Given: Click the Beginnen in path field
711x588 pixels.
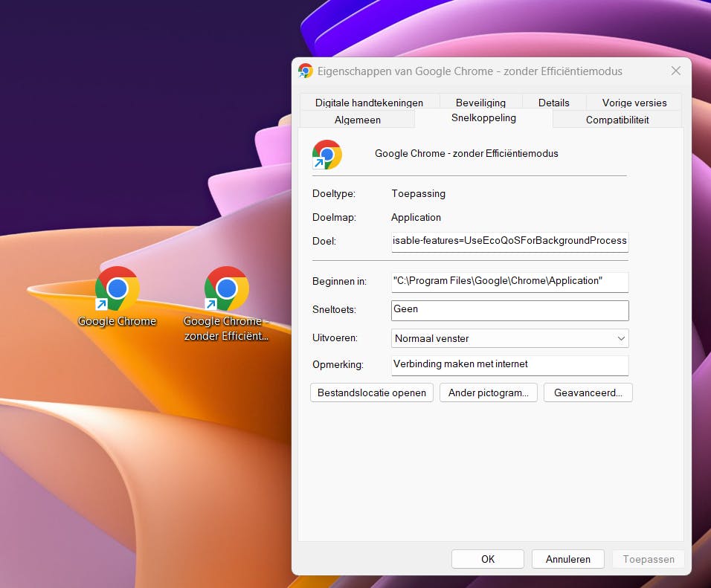Looking at the screenshot, I should coord(509,282).
